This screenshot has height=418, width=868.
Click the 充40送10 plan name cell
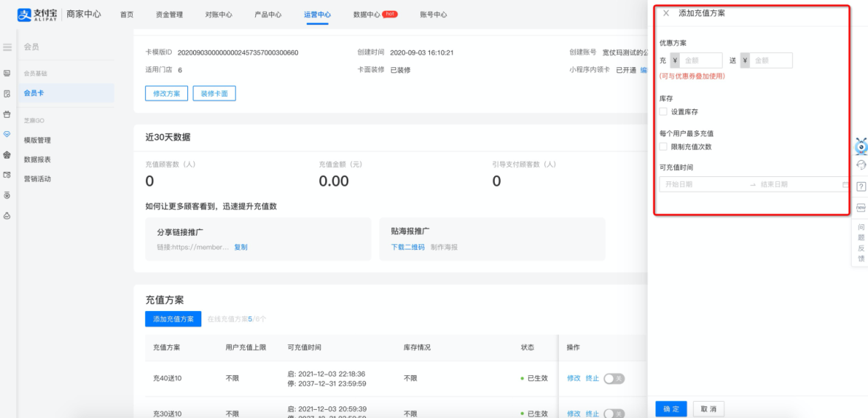tap(167, 378)
